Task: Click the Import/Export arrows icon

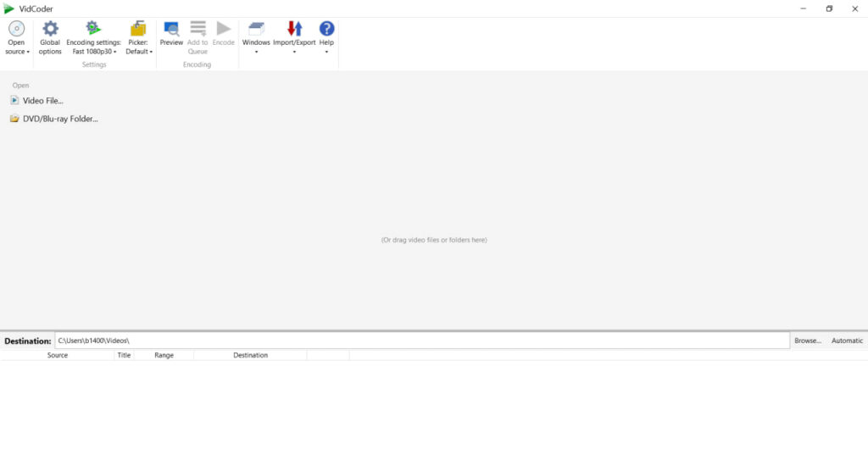Action: click(294, 28)
